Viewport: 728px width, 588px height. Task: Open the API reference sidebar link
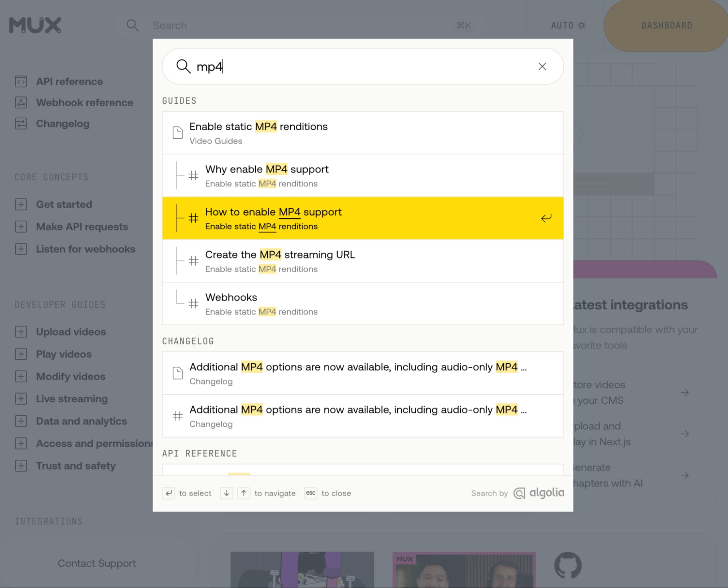tap(69, 82)
